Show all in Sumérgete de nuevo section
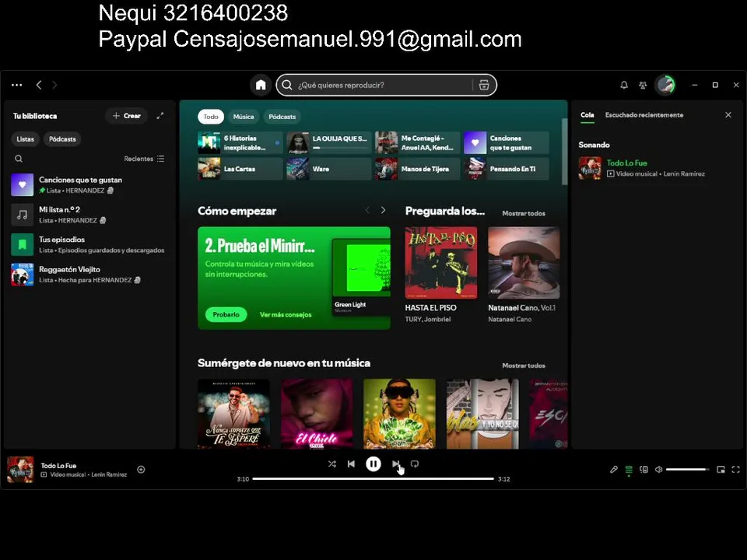Image resolution: width=747 pixels, height=560 pixels. coord(524,366)
